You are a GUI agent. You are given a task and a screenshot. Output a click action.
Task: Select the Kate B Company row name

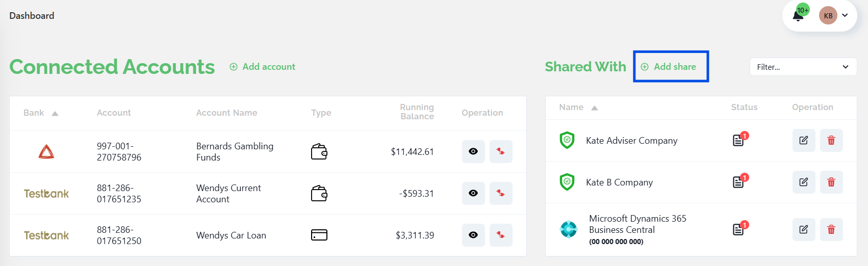[619, 182]
